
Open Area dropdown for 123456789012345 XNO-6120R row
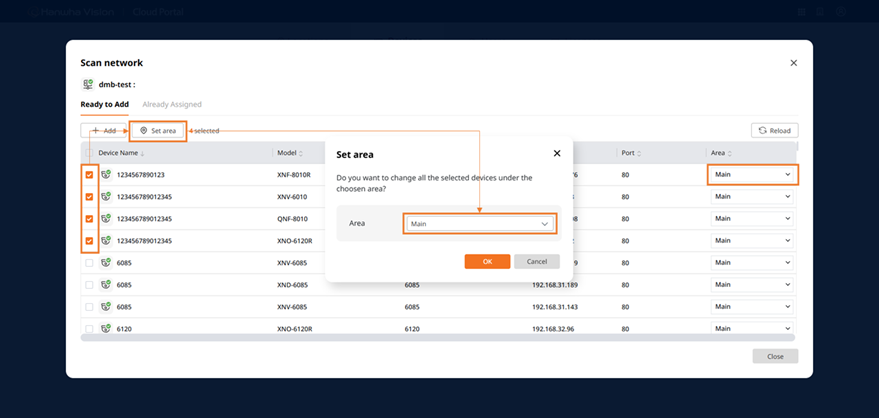point(752,240)
